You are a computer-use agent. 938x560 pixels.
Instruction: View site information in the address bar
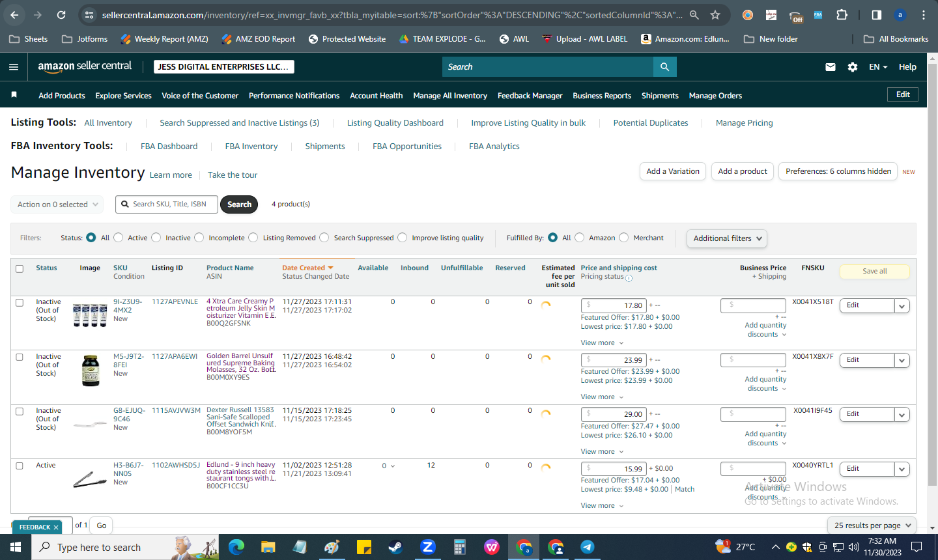click(90, 14)
